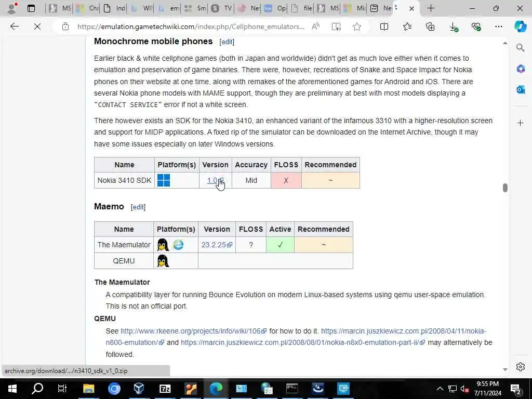The image size is (532, 399).
Task: Click the Linux penguin icon in QEMU row
Action: 163,261
